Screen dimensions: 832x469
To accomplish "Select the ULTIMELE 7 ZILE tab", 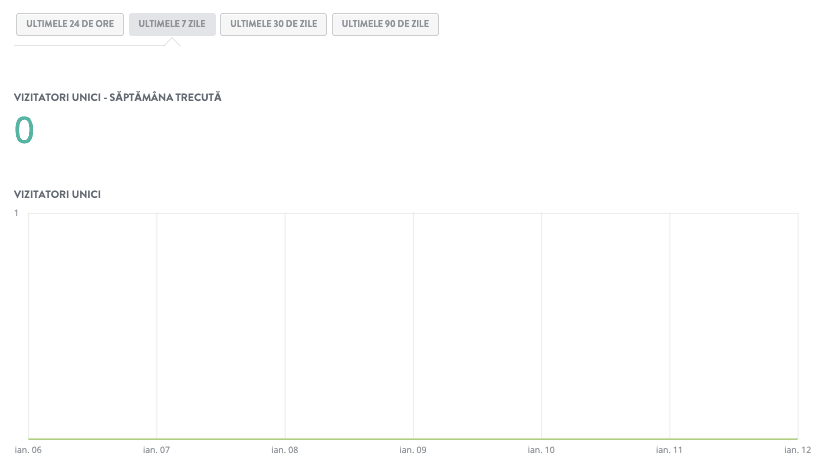I will pyautogui.click(x=172, y=24).
